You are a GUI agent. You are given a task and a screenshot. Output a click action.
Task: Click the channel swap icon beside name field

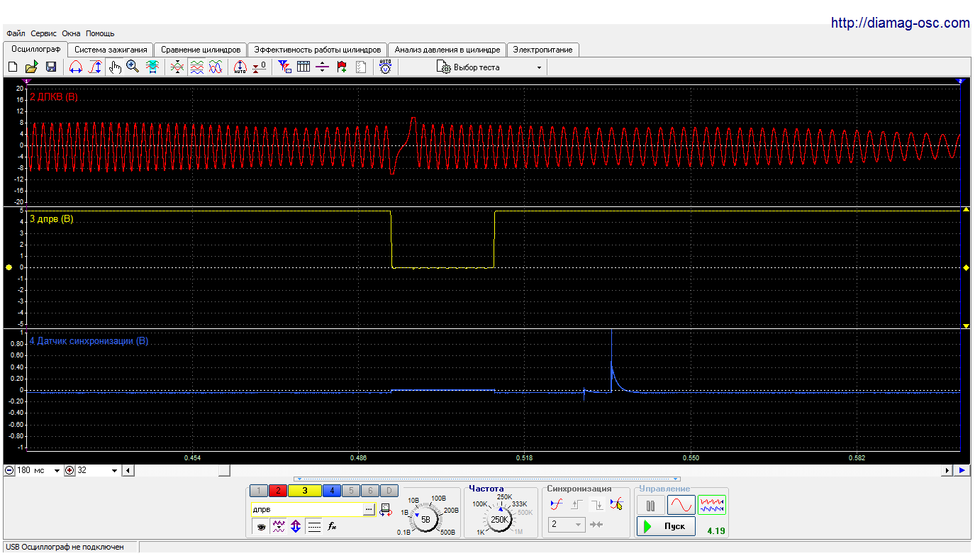point(385,509)
